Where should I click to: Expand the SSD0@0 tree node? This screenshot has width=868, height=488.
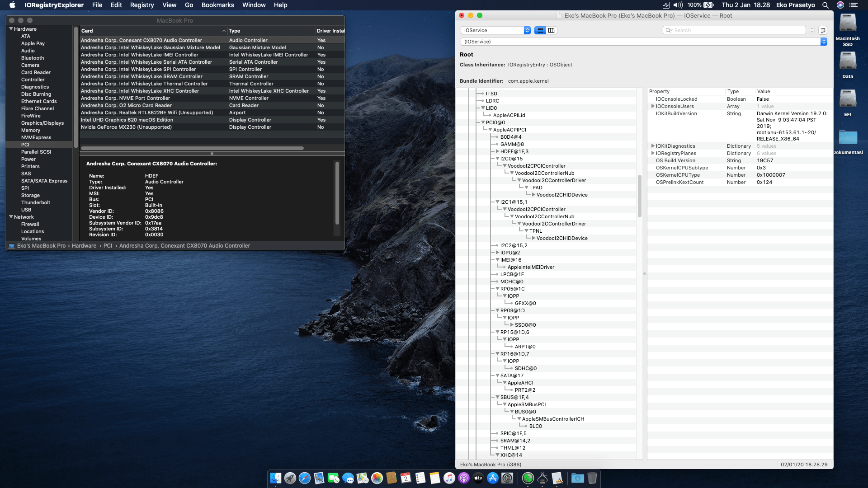click(512, 325)
